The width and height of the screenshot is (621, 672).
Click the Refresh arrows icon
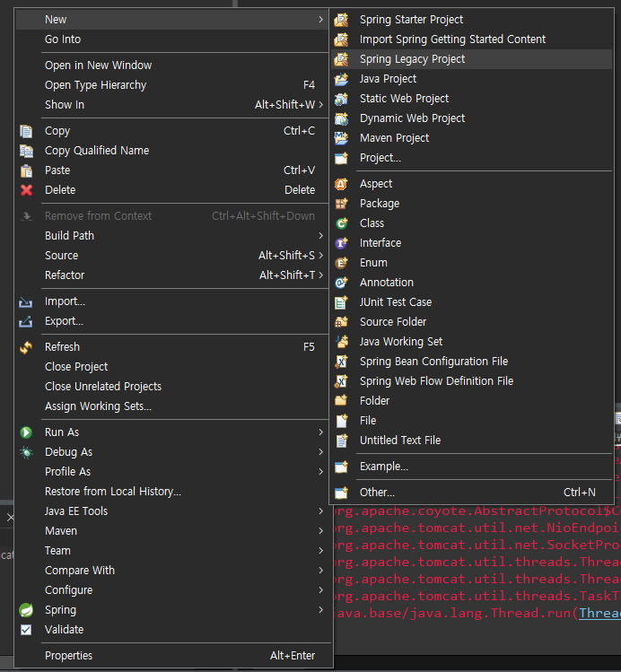click(26, 347)
